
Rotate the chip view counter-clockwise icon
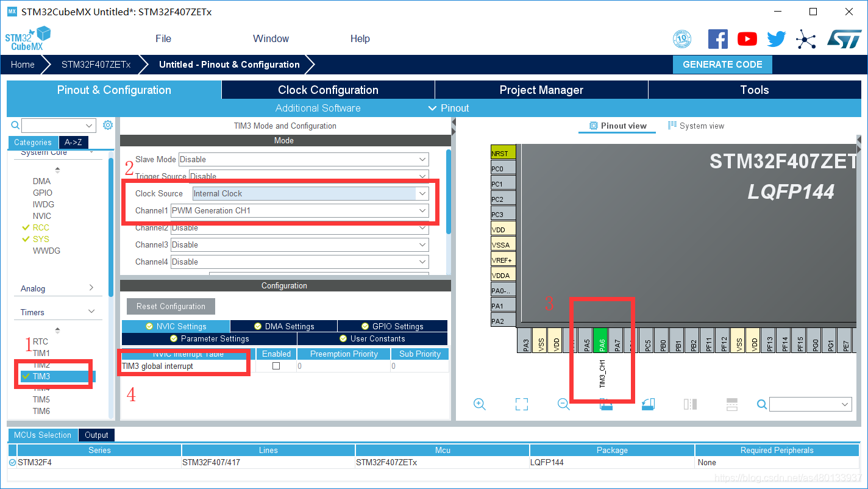tap(649, 404)
